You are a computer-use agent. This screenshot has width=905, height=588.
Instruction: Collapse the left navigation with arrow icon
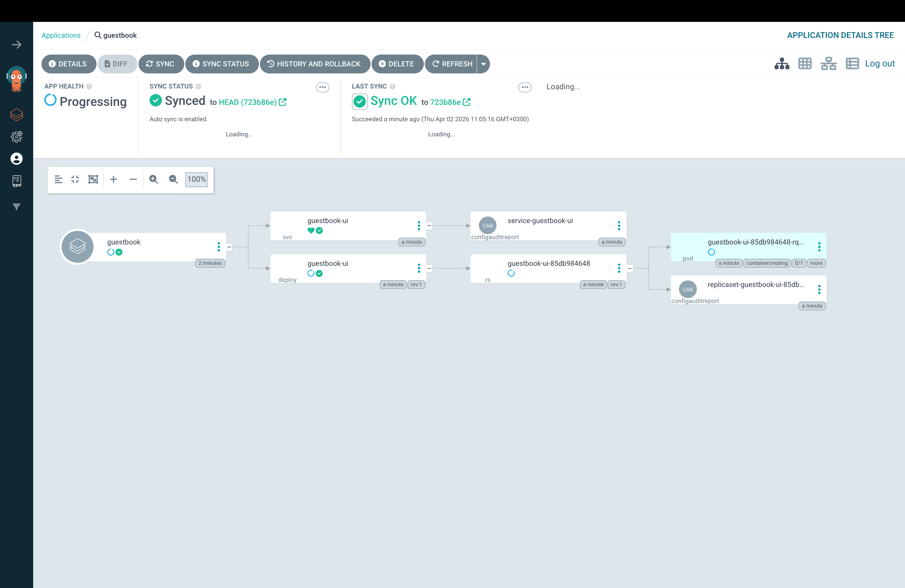click(17, 45)
